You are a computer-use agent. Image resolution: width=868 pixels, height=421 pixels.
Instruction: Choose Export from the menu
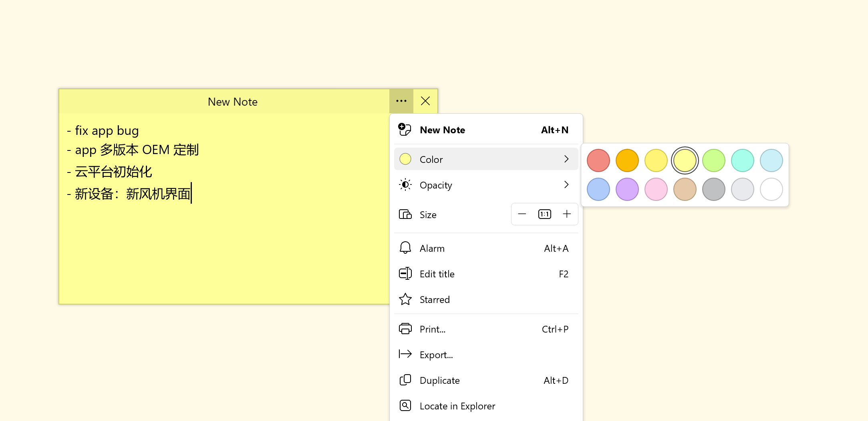[x=436, y=355]
